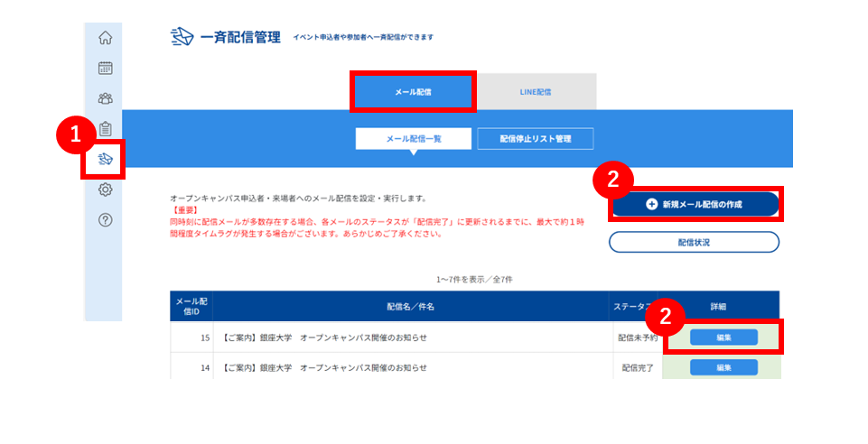Viewport: 868px width, 444px height.
Task: Click the 配信名／件名 column header
Action: point(411,306)
